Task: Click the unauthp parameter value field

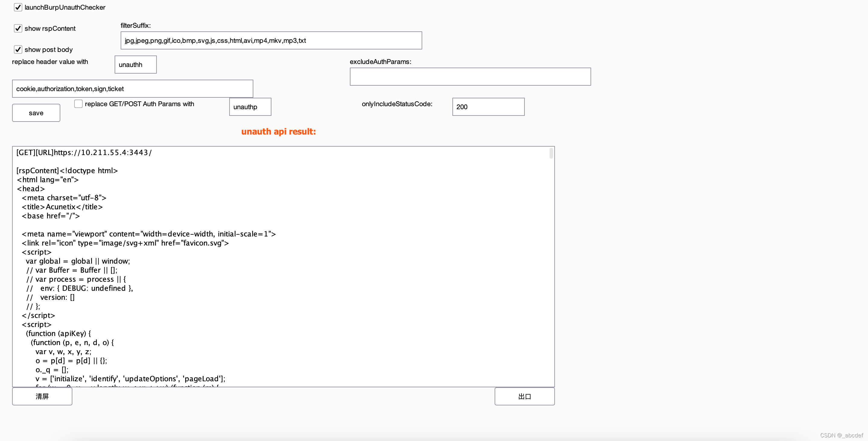Action: [x=250, y=107]
